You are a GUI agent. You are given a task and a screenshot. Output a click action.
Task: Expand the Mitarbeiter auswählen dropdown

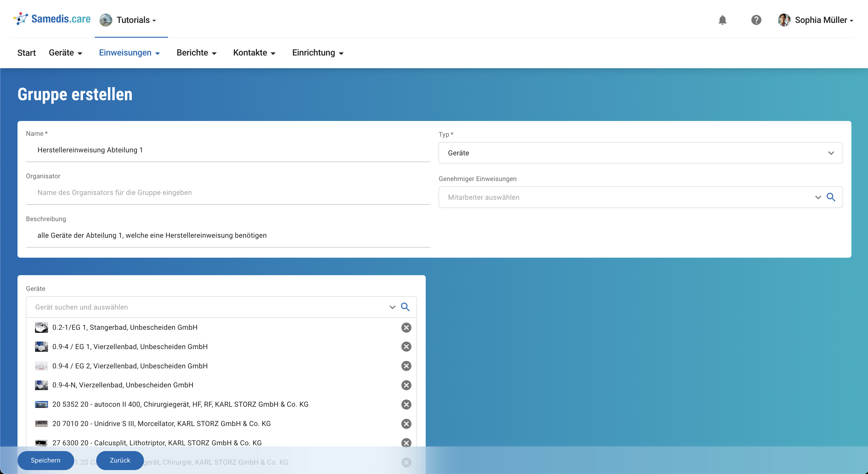click(x=818, y=197)
